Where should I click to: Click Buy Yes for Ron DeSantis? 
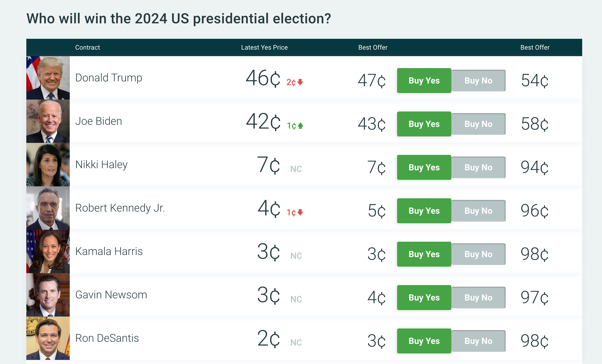[x=424, y=341]
